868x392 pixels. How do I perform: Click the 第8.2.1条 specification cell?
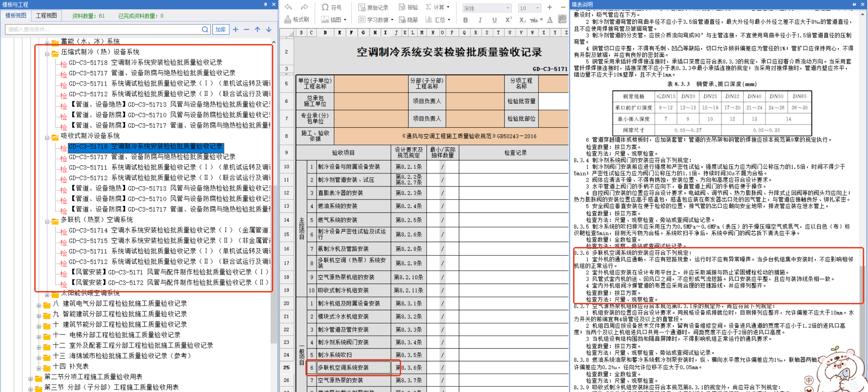(408, 167)
